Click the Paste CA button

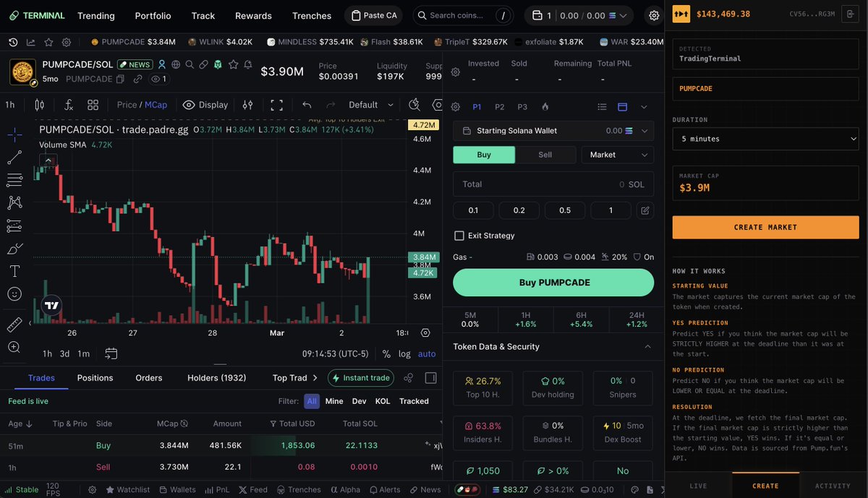pyautogui.click(x=373, y=15)
